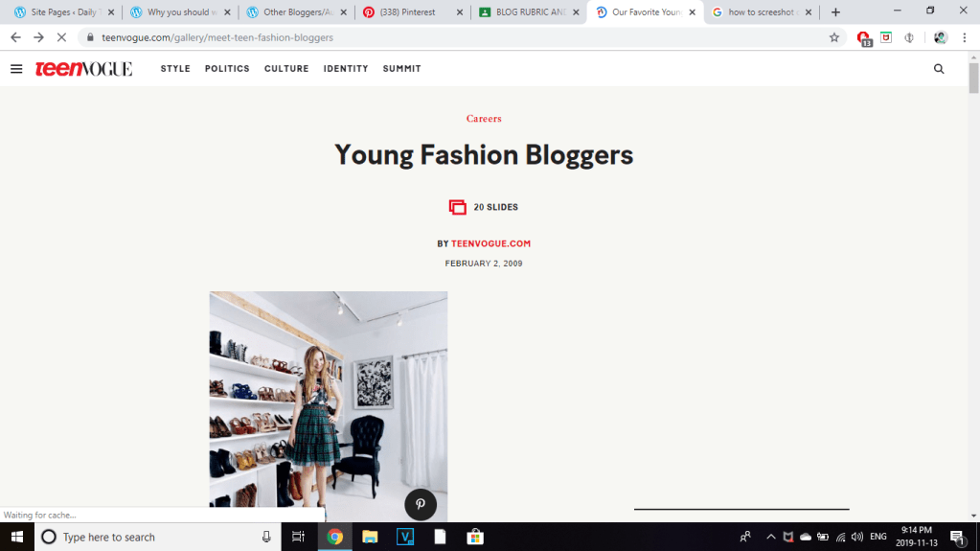The height and width of the screenshot is (551, 980).
Task: Open the POLITICS navigation section
Action: point(227,69)
